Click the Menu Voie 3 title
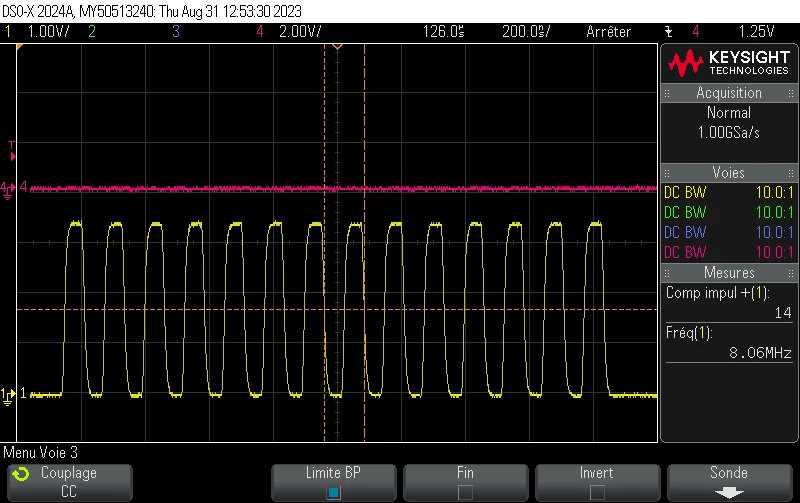This screenshot has width=800, height=503. (x=40, y=452)
